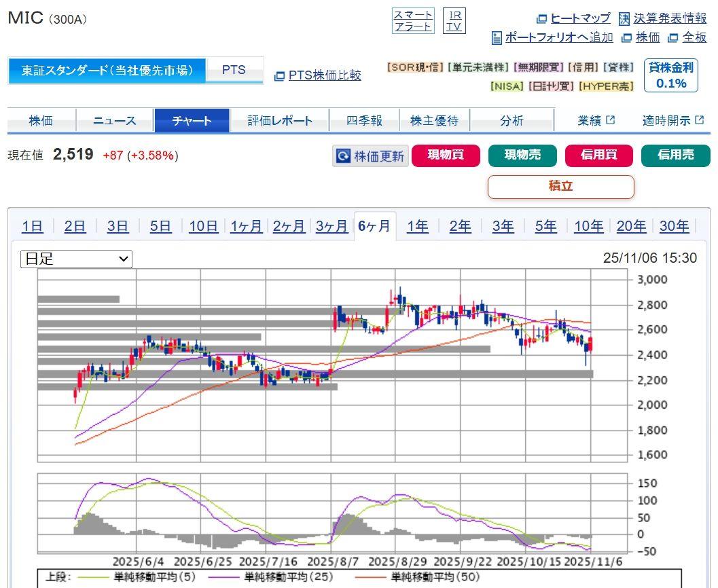Viewport: 718px width, 588px height.
Task: Open the 日足 chart interval dropdown
Action: tap(76, 259)
